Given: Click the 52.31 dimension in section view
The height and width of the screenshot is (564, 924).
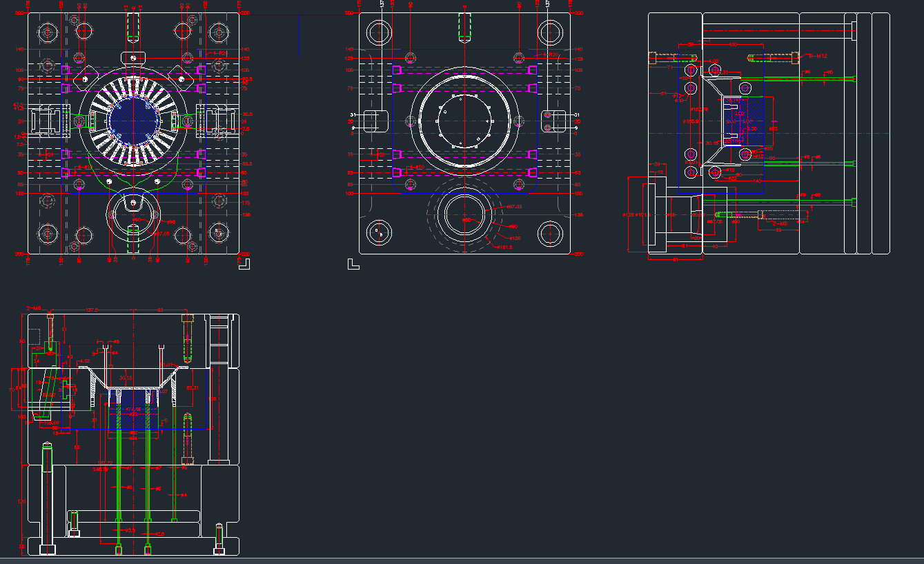Looking at the screenshot, I should 193,388.
